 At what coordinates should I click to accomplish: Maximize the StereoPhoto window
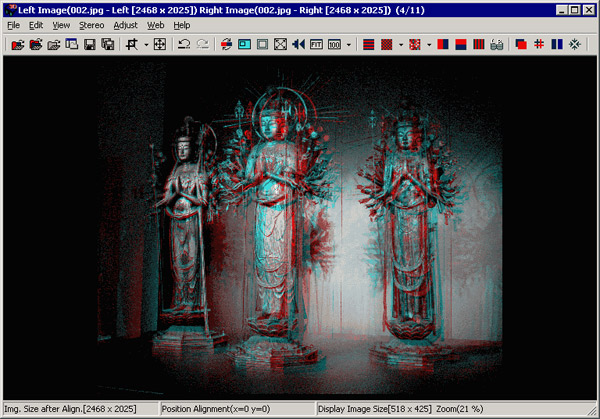(574, 10)
